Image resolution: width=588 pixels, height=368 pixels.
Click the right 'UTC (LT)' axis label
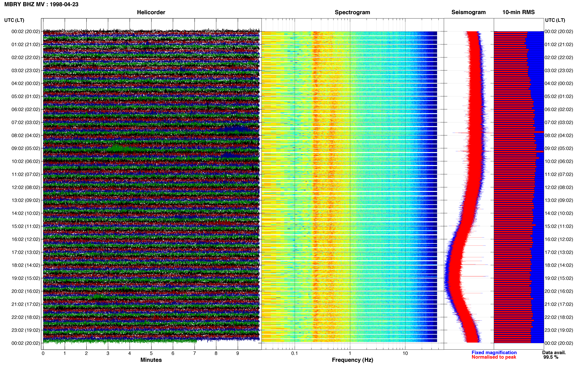[x=555, y=20]
